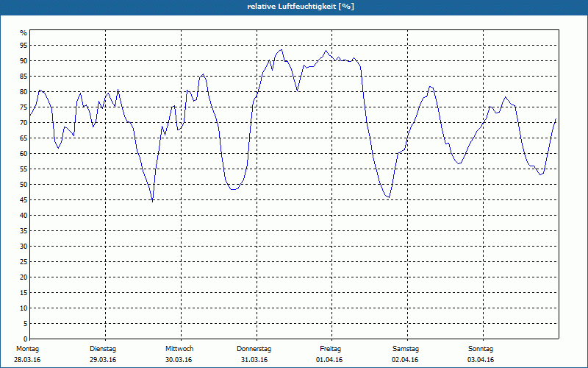The width and height of the screenshot is (588, 368).
Task: Click the y-axis value '45'
Action: (x=24, y=200)
